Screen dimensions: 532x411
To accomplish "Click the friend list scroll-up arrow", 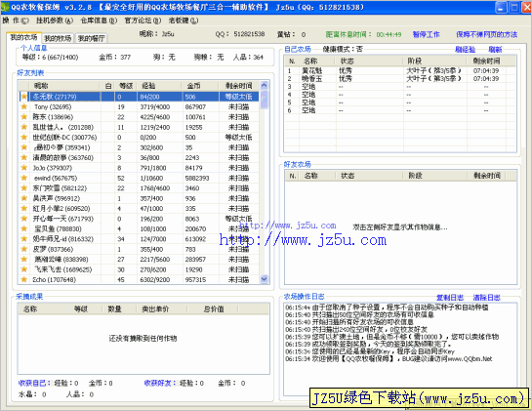I will tap(265, 85).
